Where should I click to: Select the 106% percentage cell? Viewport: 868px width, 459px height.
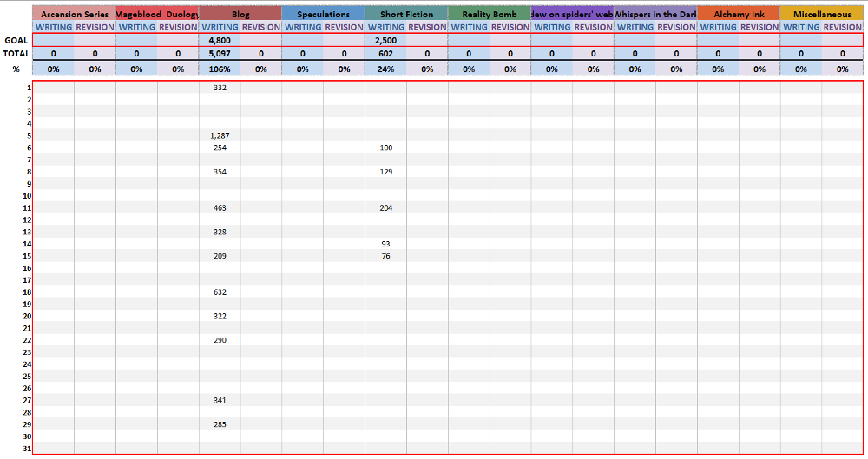pos(220,69)
